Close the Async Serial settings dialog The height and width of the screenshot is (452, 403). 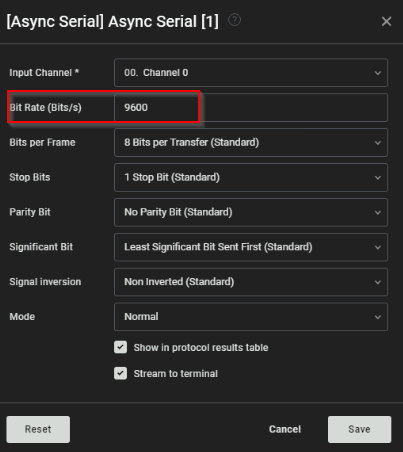click(386, 21)
